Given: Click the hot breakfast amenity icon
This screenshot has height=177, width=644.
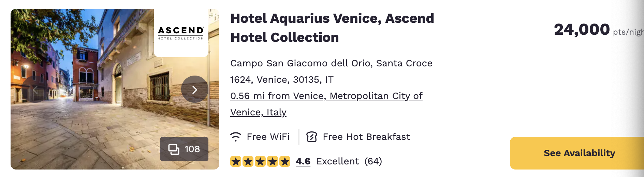Looking at the screenshot, I should [x=312, y=137].
